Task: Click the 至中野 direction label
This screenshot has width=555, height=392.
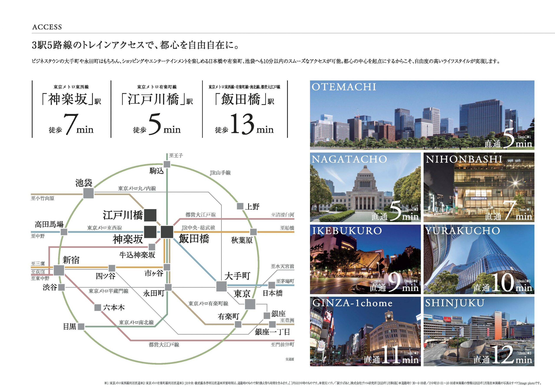Action: 38,236
